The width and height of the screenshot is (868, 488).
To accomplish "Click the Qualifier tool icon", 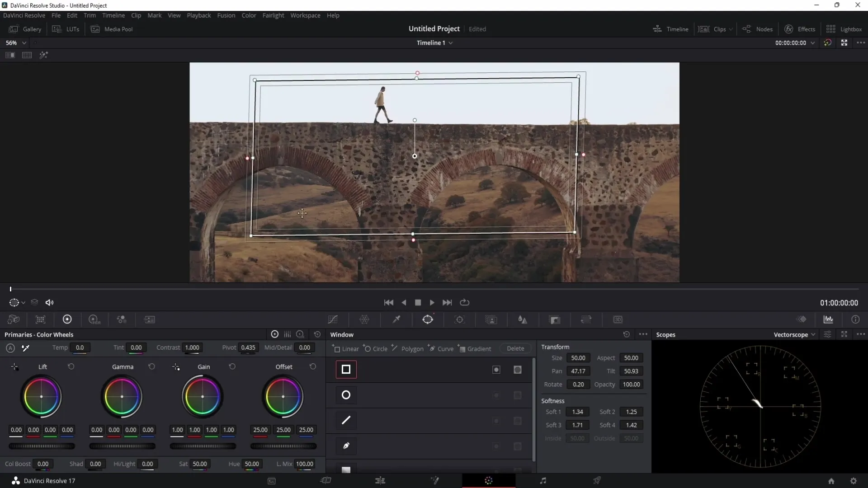I will (396, 319).
